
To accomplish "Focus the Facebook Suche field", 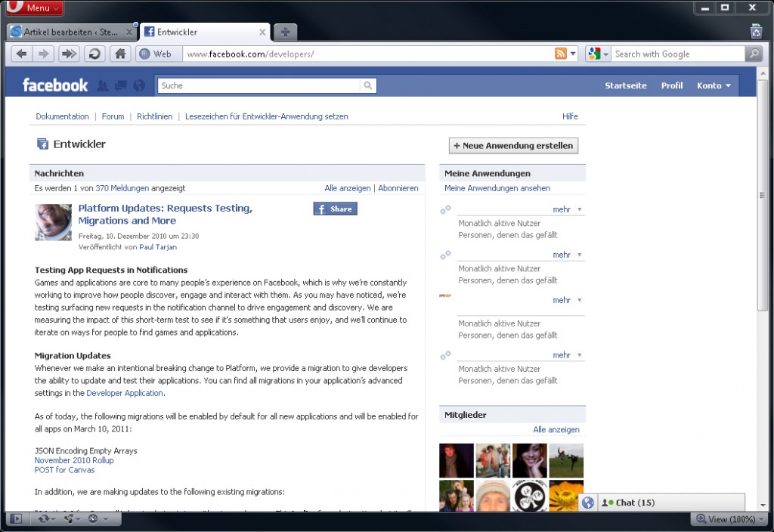I will (259, 85).
